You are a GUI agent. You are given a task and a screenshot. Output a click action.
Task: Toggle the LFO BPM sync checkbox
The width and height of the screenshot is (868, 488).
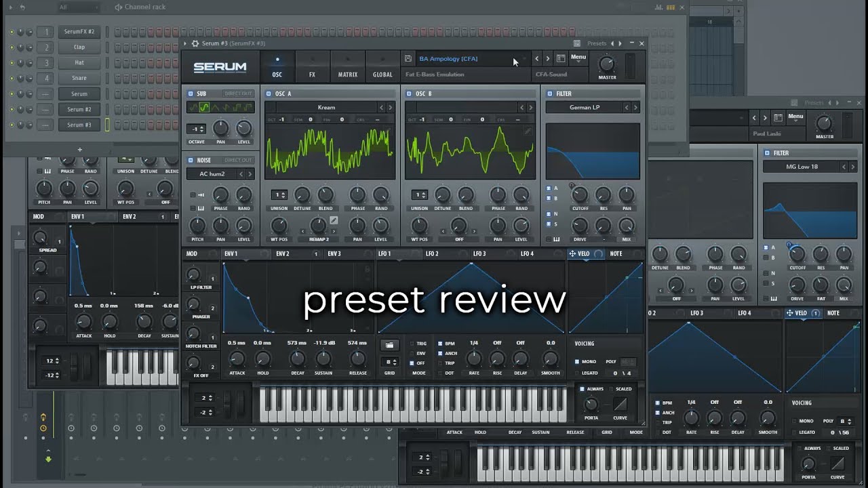coord(440,344)
